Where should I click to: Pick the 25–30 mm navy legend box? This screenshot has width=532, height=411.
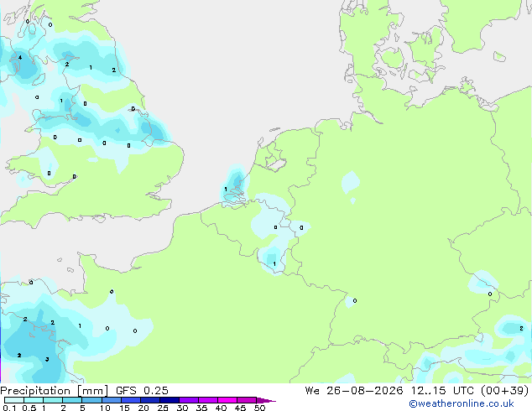(x=169, y=400)
